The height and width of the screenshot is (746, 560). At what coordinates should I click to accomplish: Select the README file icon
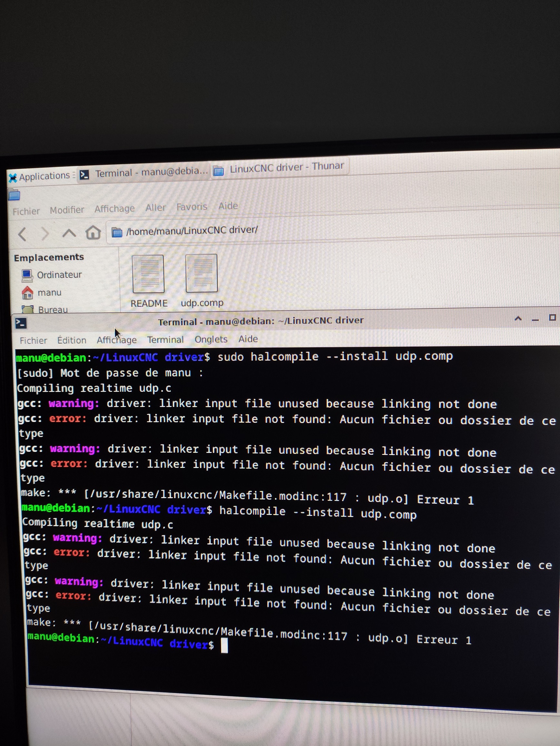coord(148,274)
